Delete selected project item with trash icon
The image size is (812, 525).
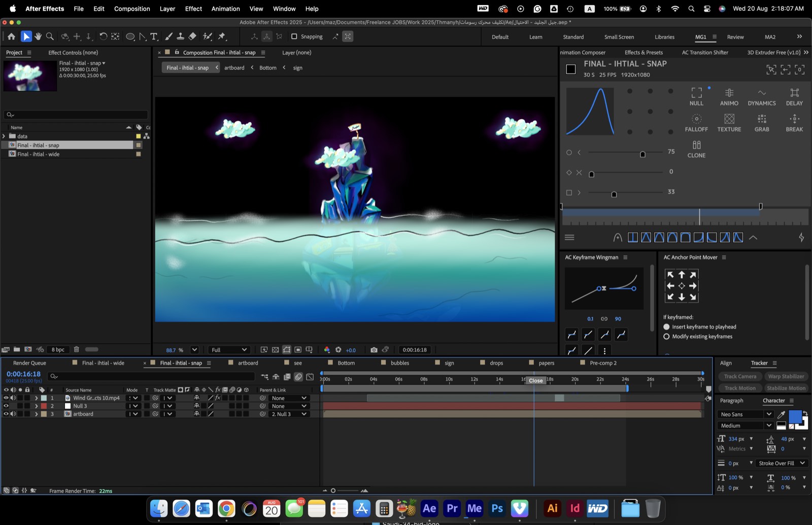(x=77, y=349)
